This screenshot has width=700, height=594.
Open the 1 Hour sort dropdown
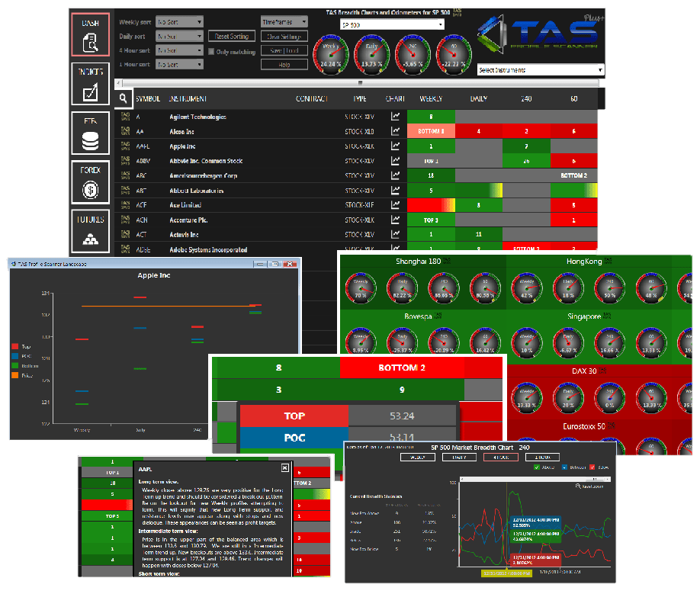[179, 64]
